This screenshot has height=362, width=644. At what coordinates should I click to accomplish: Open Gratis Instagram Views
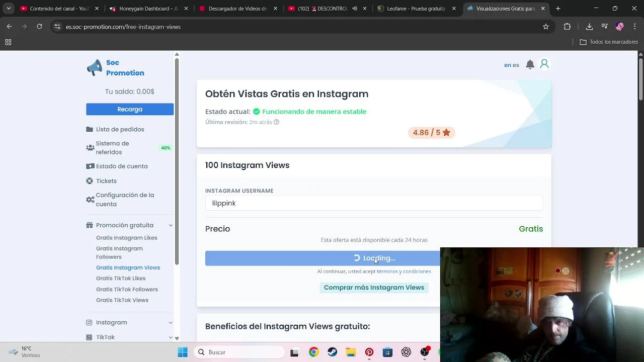point(128,267)
